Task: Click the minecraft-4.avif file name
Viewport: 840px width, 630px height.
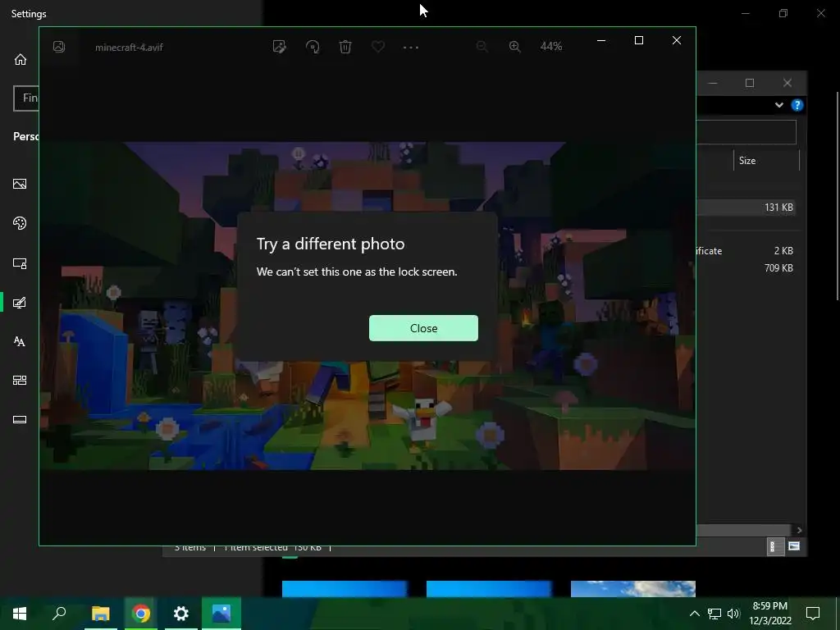Action: [x=129, y=47]
